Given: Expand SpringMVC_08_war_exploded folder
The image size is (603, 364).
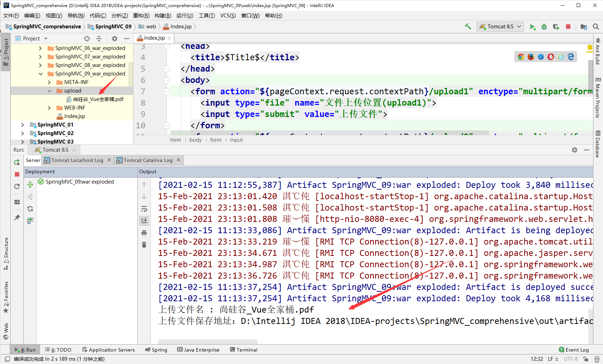Looking at the screenshot, I should coord(40,65).
